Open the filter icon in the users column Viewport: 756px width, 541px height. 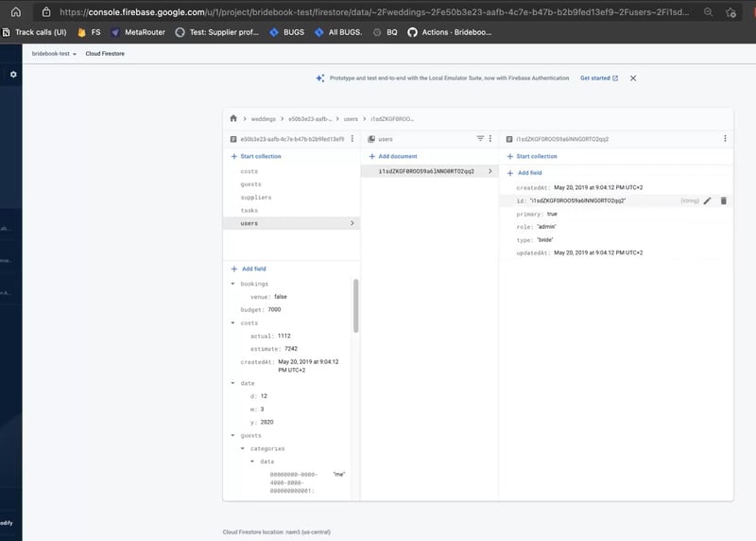coord(479,139)
